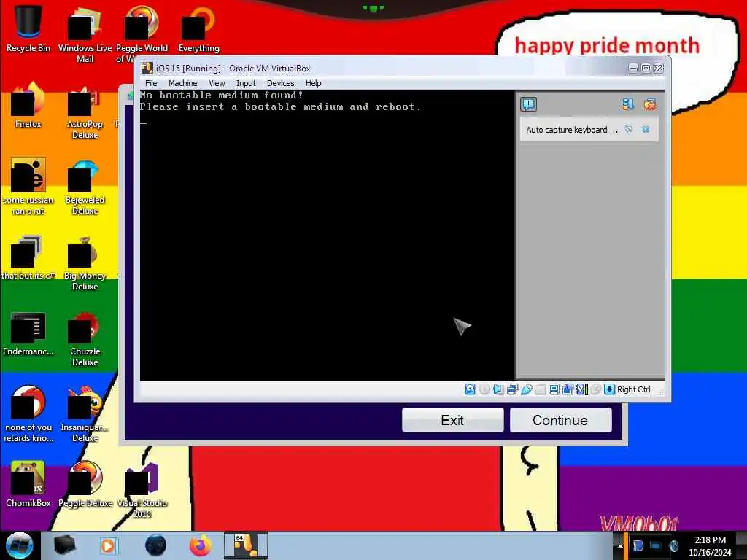Screen dimensions: 747x560
Task: Select the Recycle Bin desktop icon
Action: [x=28, y=28]
